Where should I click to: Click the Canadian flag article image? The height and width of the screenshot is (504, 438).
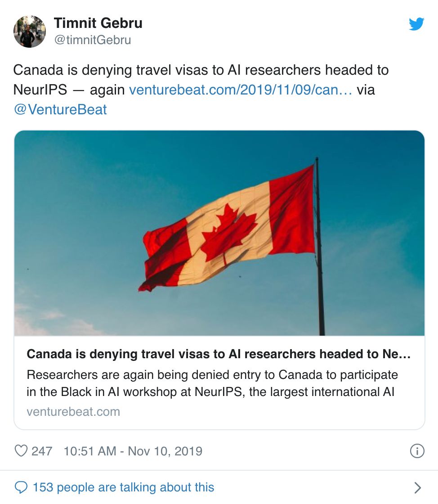tap(219, 233)
